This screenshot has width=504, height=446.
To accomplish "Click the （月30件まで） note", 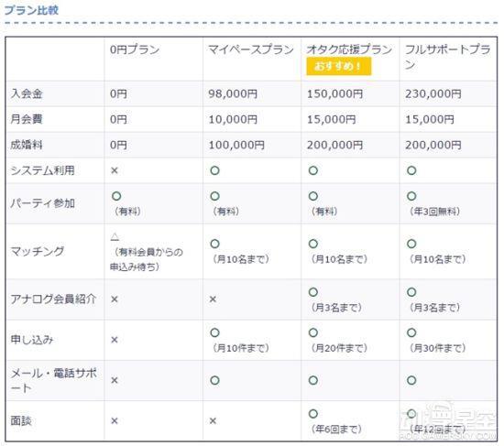I will tap(437, 348).
